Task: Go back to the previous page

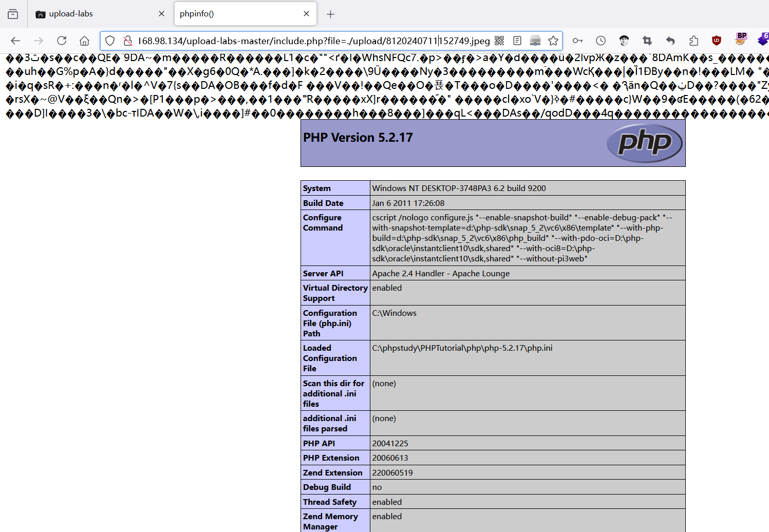Action: pos(15,41)
